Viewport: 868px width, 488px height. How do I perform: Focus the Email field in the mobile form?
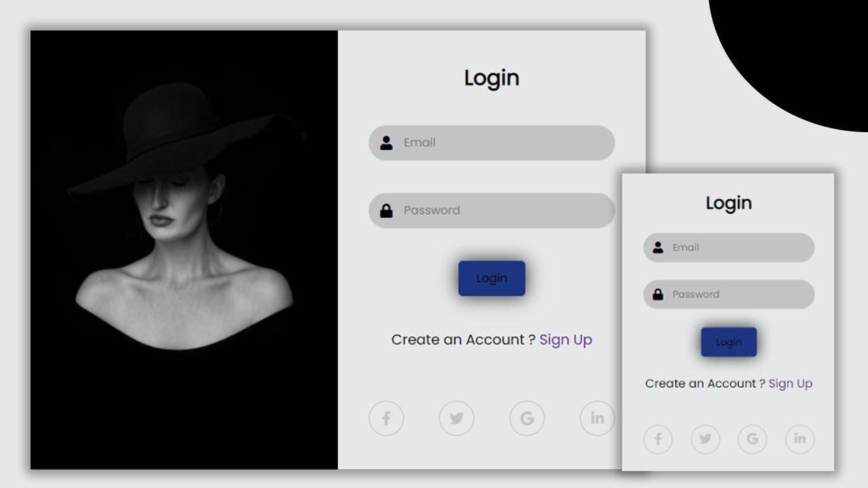point(729,247)
